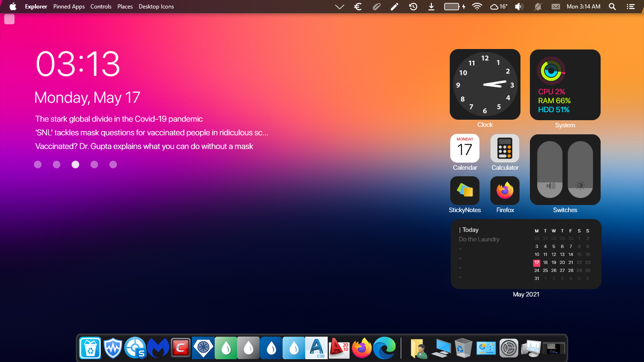Open the StickyNotes widget shortcut
This screenshot has width=644, height=362.
465,191
